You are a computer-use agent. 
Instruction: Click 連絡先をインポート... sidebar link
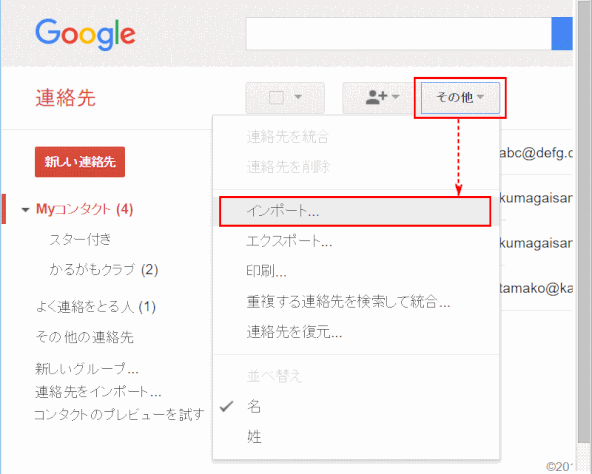98,392
